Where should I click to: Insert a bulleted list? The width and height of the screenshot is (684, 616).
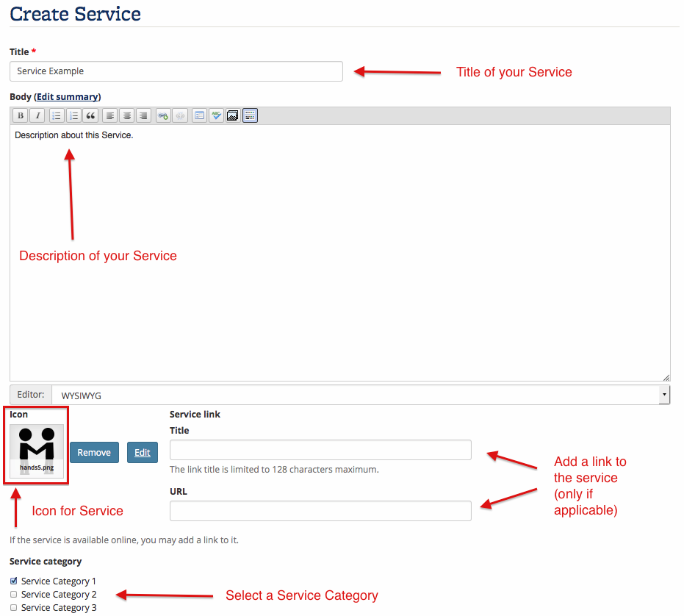pos(57,115)
